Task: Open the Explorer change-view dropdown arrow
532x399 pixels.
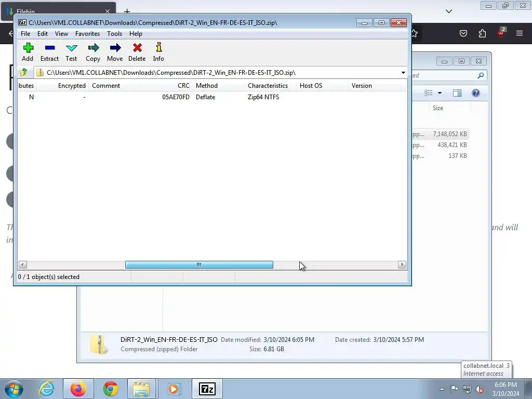Action: pyautogui.click(x=440, y=93)
